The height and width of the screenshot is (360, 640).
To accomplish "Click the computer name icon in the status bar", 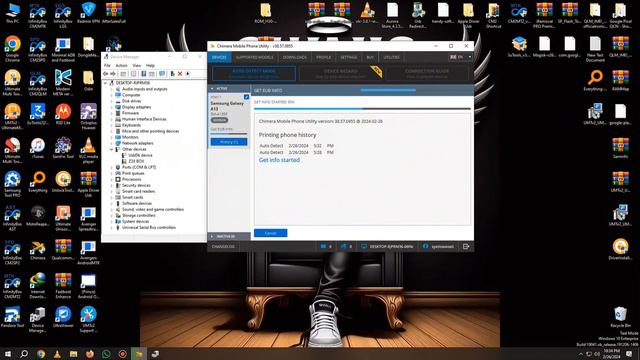I will [x=364, y=247].
